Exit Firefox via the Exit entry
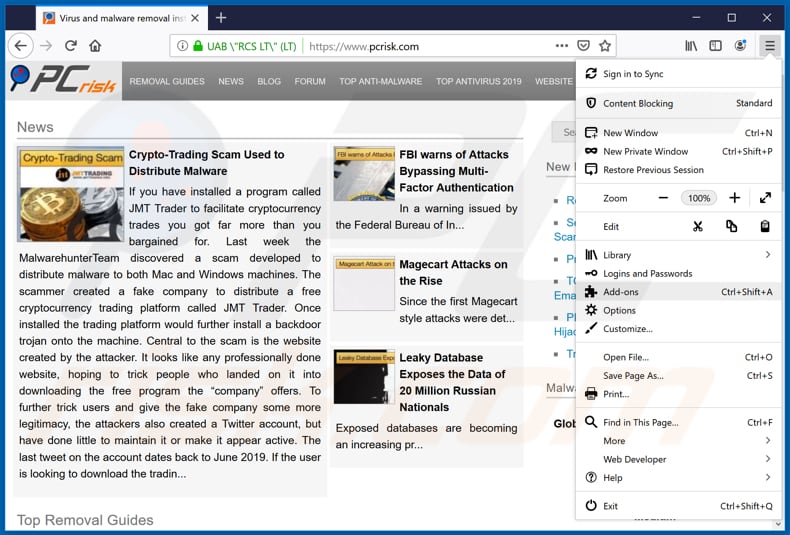The height and width of the screenshot is (535, 790). (x=679, y=506)
